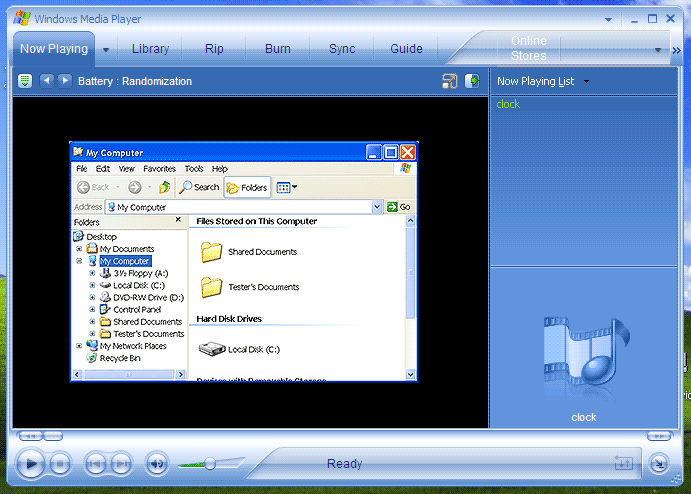
Task: Open the Now Playing List dropdown
Action: click(586, 82)
